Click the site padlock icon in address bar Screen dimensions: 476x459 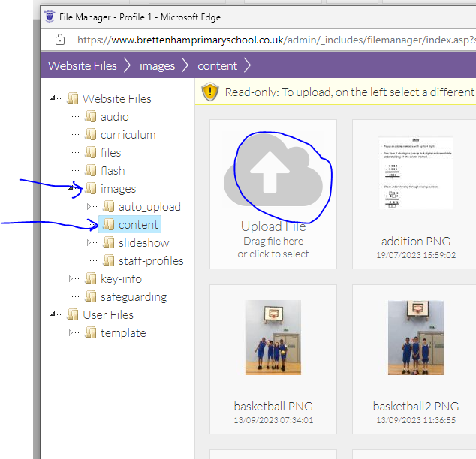click(60, 40)
